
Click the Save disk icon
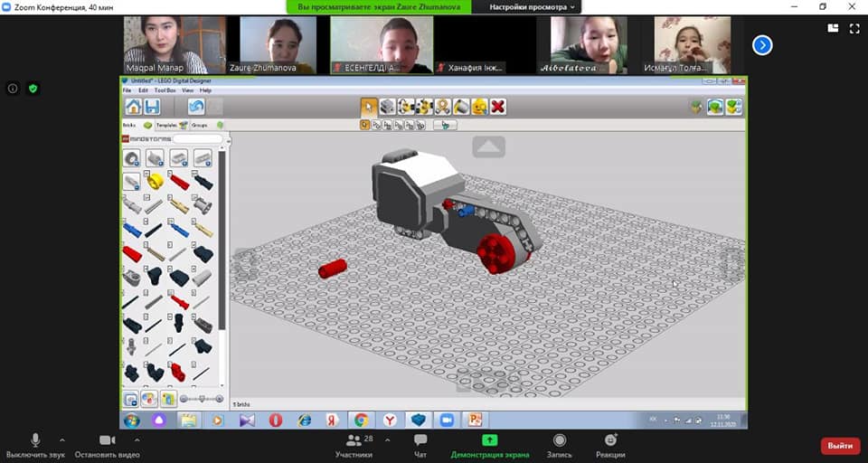pyautogui.click(x=152, y=107)
